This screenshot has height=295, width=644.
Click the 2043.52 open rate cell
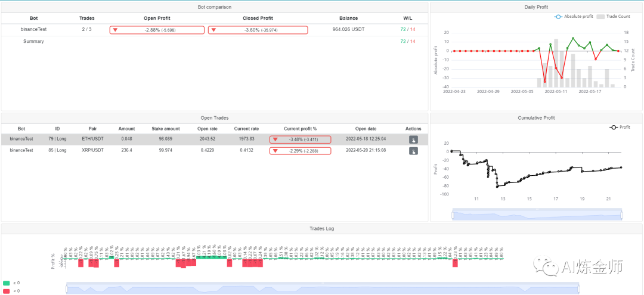pos(207,139)
